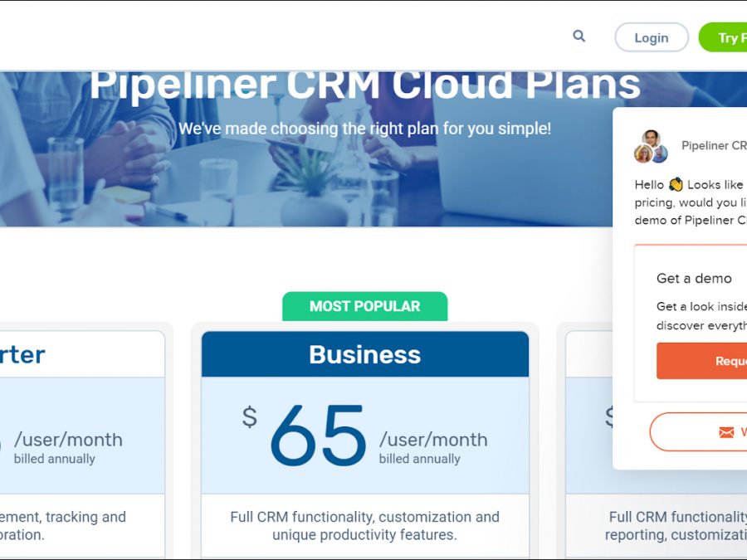Click the Starter plan /user/month text
Image resolution: width=747 pixels, height=560 pixels.
pyautogui.click(x=68, y=440)
